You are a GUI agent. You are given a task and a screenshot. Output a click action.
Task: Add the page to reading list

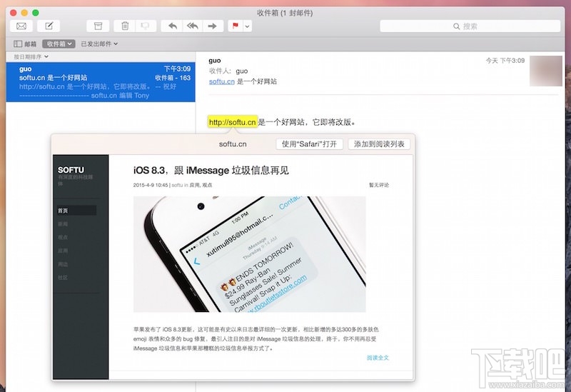(x=379, y=144)
